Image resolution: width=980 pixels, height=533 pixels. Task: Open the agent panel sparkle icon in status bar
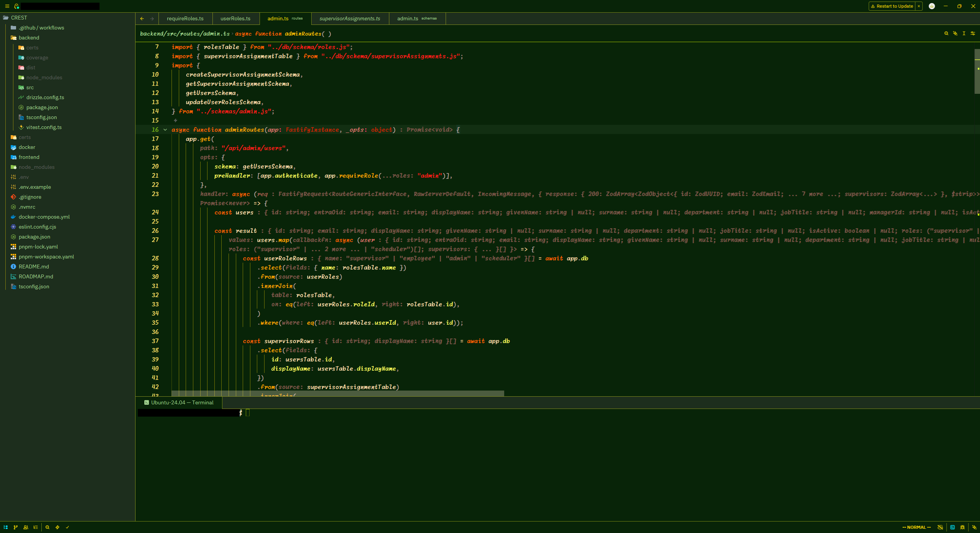974,527
